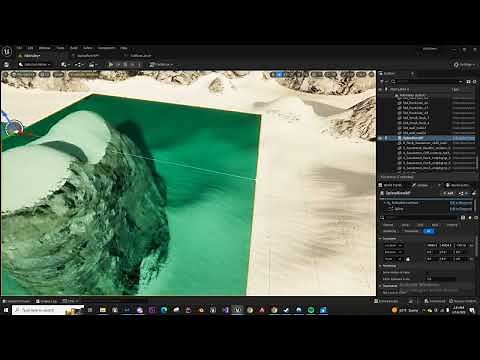Click the lock details icon
The image size is (480, 360).
[474, 193]
